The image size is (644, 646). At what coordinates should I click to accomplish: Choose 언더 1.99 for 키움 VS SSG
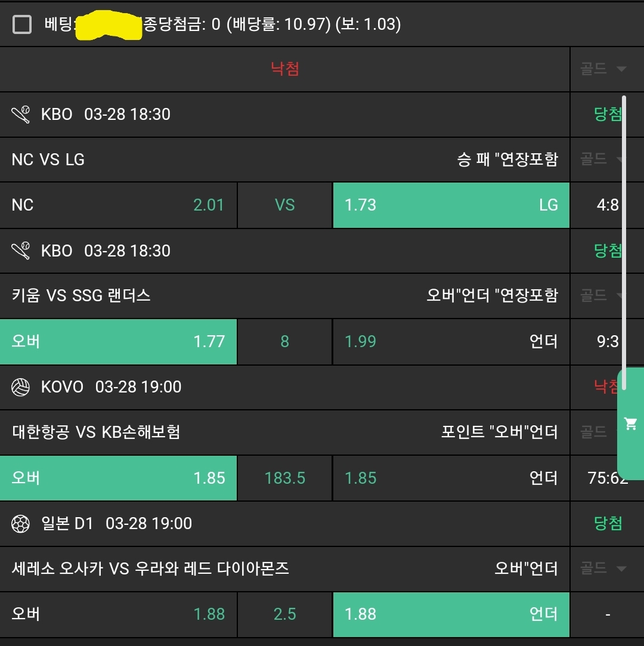click(x=451, y=342)
